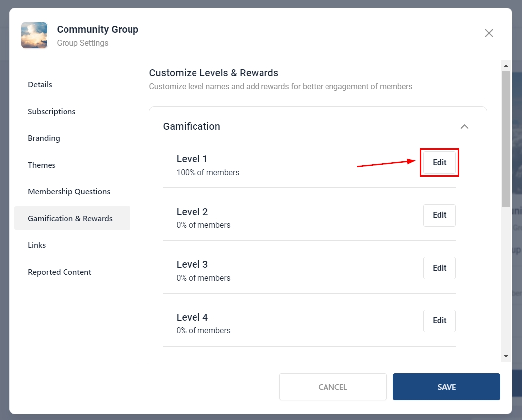
Task: Open Membership Questions settings
Action: pos(69,192)
